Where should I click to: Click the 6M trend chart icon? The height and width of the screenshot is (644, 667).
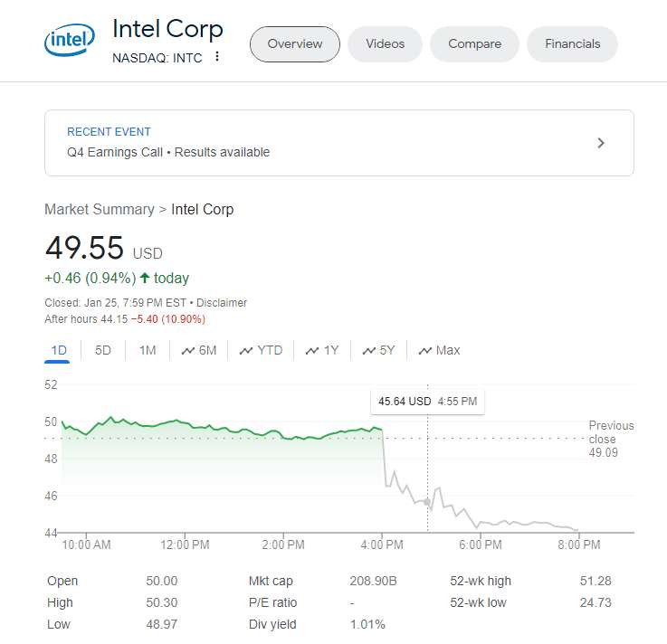click(x=188, y=351)
